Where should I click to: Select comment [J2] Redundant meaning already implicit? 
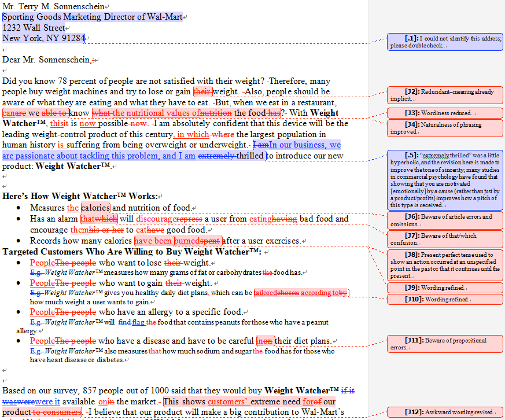[x=445, y=95]
